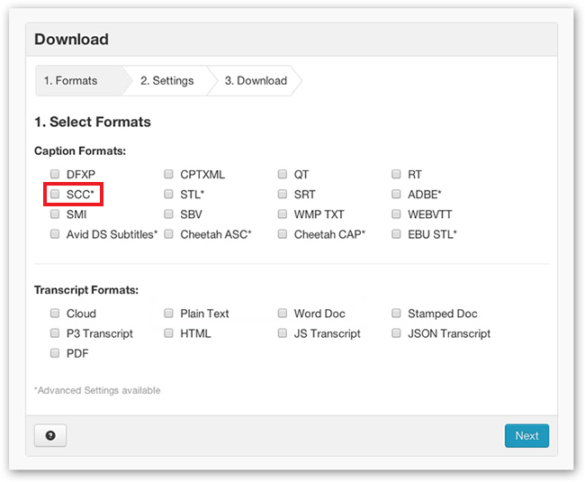
Task: Toggle the ADBE format checkbox
Action: [396, 194]
